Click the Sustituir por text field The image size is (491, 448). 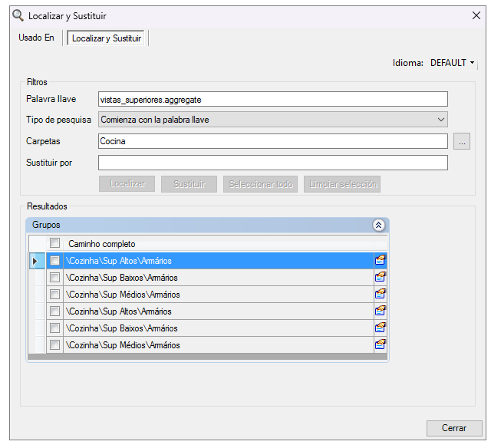(272, 163)
